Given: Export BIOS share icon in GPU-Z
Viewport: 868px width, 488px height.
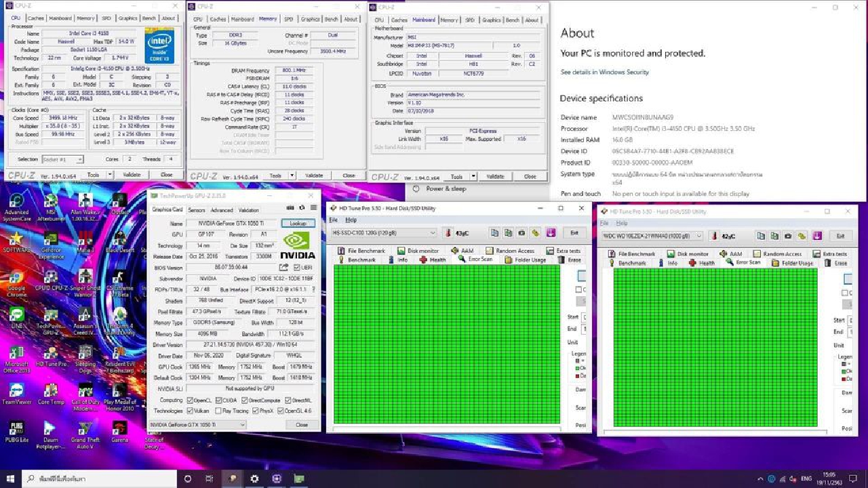Looking at the screenshot, I should click(283, 267).
